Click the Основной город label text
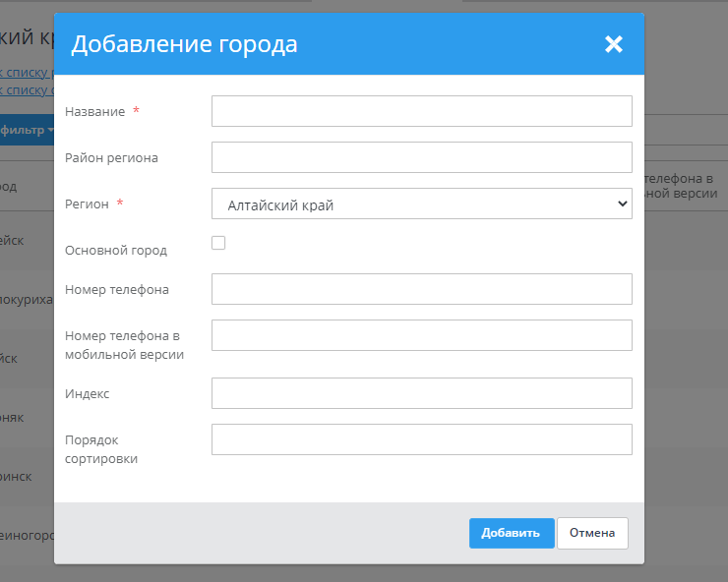The width and height of the screenshot is (728, 582). pyautogui.click(x=116, y=250)
